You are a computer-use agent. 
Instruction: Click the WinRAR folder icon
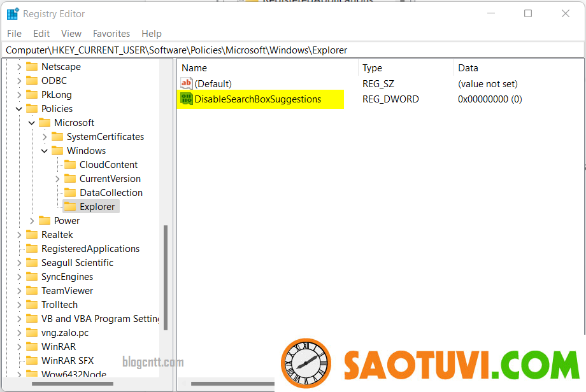32,346
